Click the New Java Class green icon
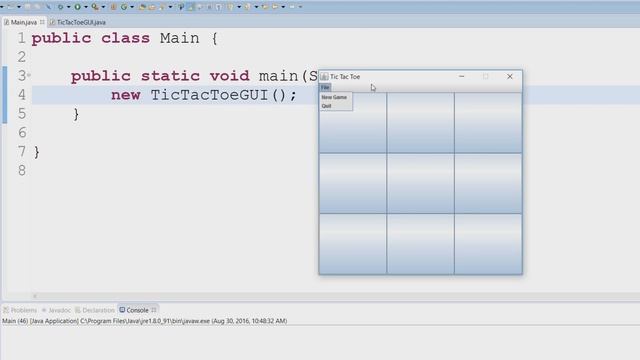 [124, 7]
